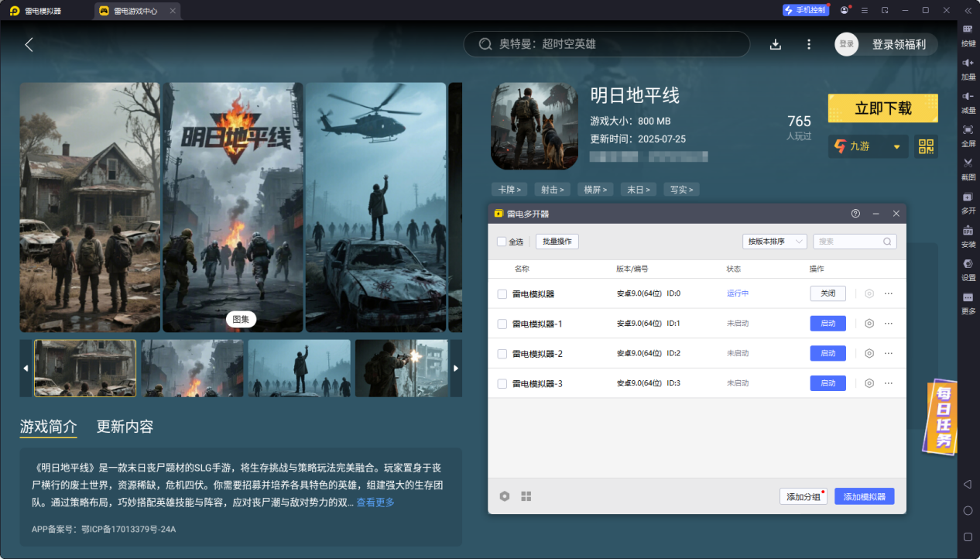The height and width of the screenshot is (559, 980).
Task: Open the three-dot menu near search bar
Action: (x=809, y=44)
